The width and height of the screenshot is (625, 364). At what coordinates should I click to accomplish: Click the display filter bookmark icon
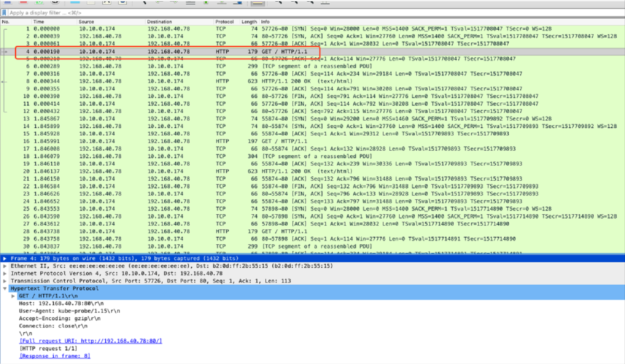pyautogui.click(x=4, y=13)
